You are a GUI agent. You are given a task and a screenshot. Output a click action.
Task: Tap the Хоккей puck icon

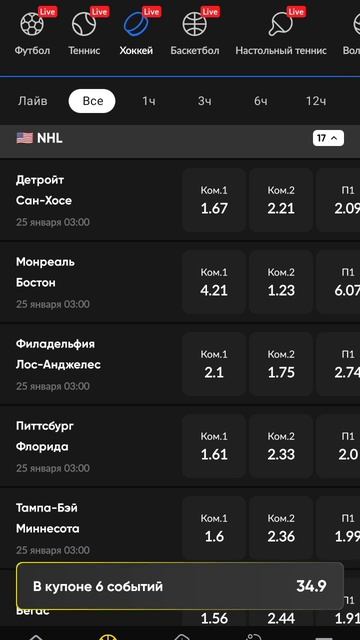pyautogui.click(x=136, y=24)
